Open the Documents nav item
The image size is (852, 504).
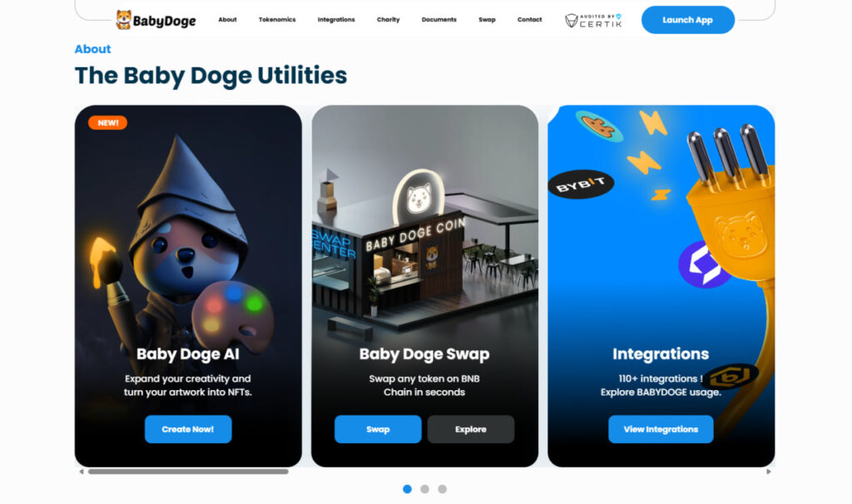(x=439, y=20)
